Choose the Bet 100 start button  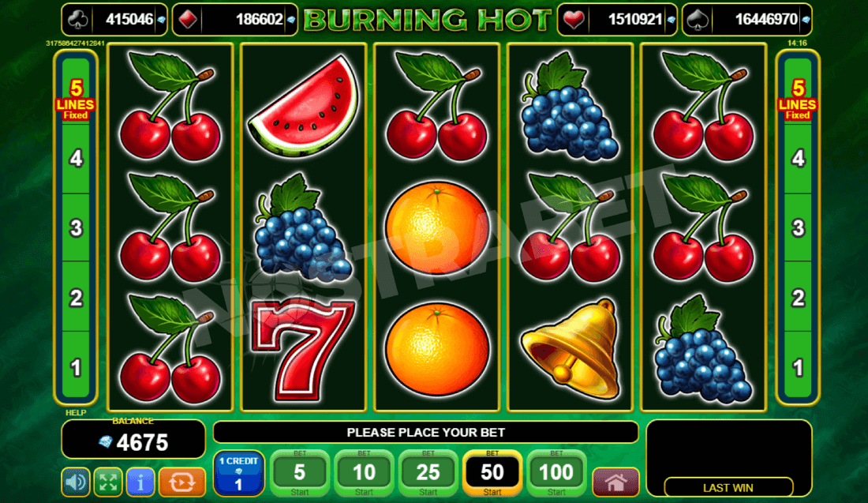pyautogui.click(x=556, y=474)
